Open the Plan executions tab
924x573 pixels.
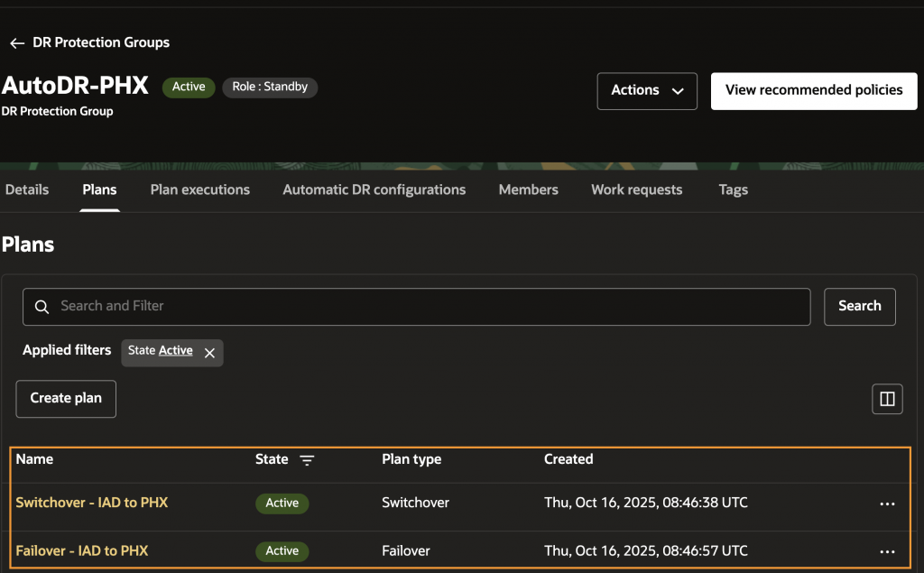200,189
